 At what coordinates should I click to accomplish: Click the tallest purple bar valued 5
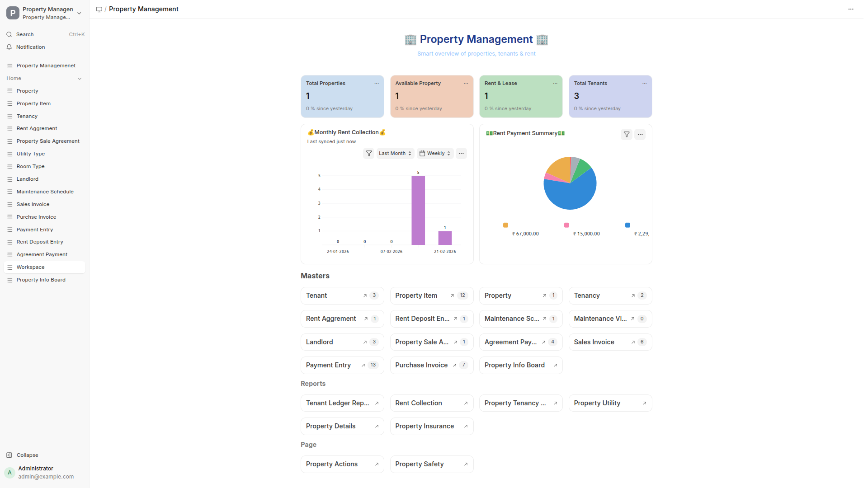pos(418,210)
